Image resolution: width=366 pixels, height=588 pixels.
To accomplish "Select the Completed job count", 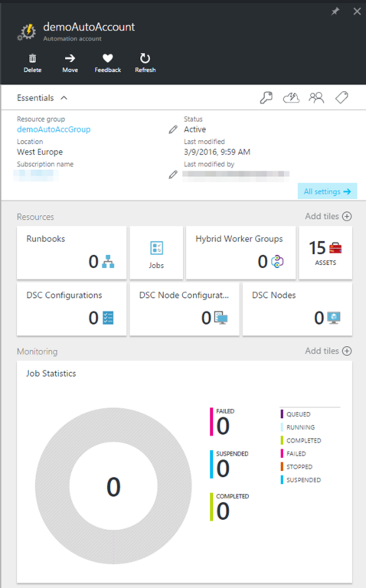I will 223,511.
